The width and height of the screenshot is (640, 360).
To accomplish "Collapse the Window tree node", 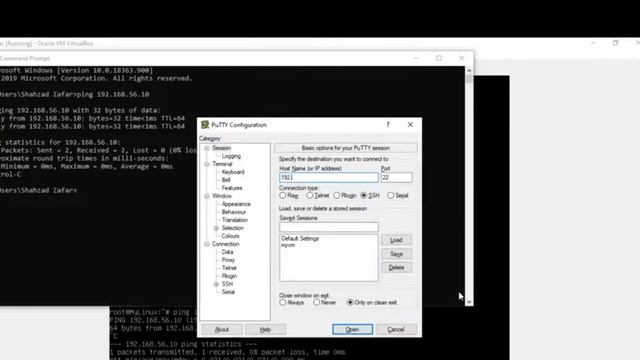I will click(x=207, y=196).
